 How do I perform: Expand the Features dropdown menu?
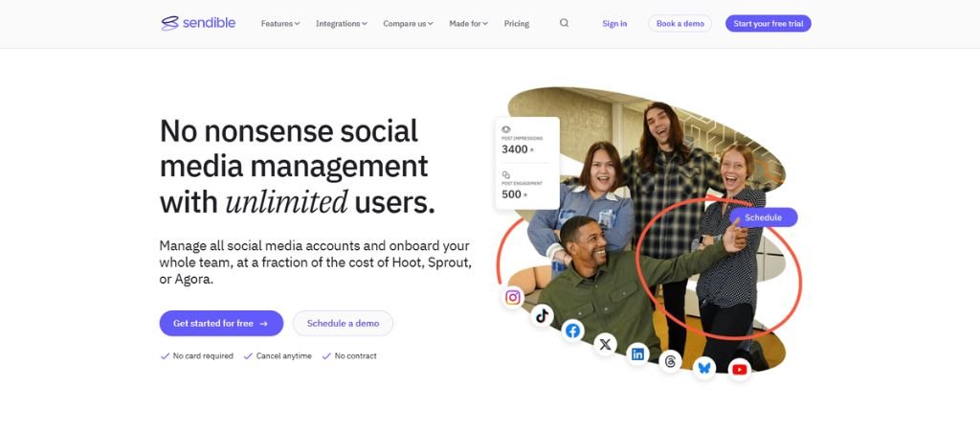(280, 24)
